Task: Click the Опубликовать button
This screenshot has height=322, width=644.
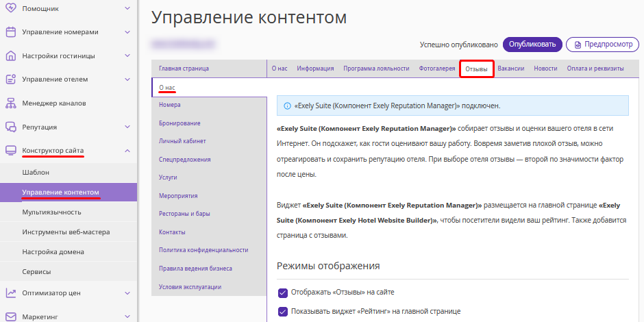Action: pyautogui.click(x=532, y=45)
